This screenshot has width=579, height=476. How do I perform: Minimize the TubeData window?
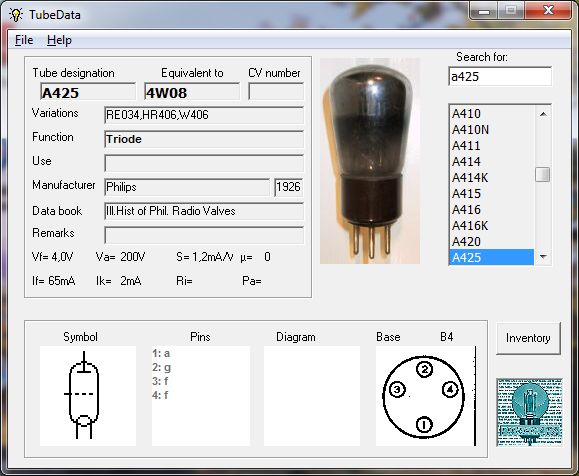pyautogui.click(x=484, y=11)
